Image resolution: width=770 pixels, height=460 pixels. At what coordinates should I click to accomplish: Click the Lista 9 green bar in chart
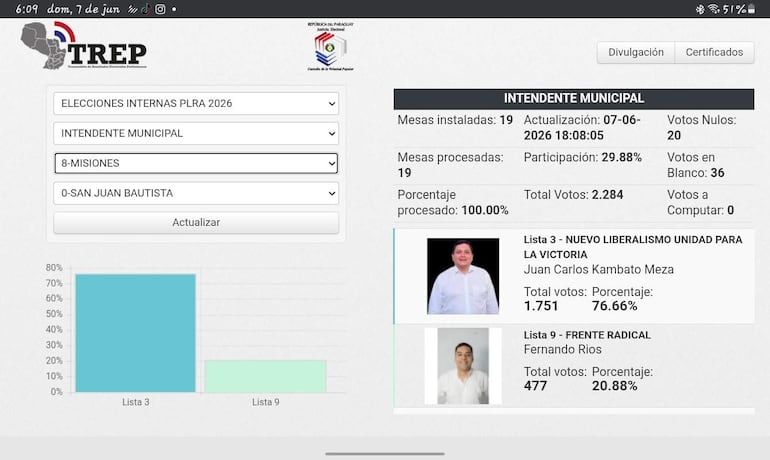click(266, 376)
